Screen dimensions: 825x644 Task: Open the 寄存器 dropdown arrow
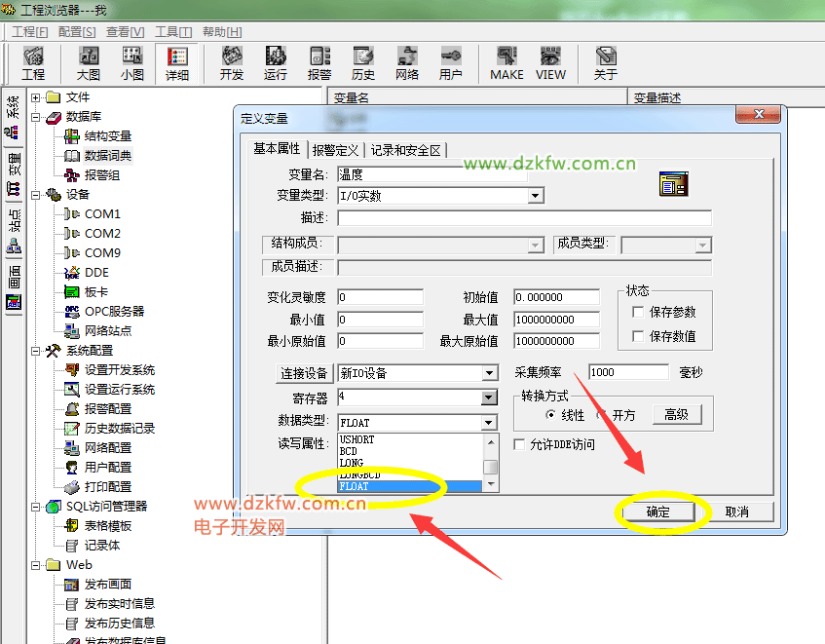489,398
